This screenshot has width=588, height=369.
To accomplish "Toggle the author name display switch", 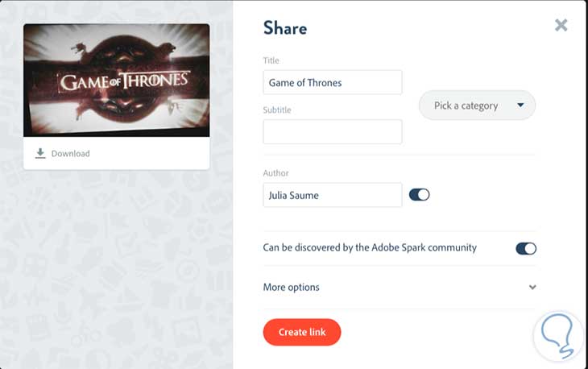I will 420,194.
